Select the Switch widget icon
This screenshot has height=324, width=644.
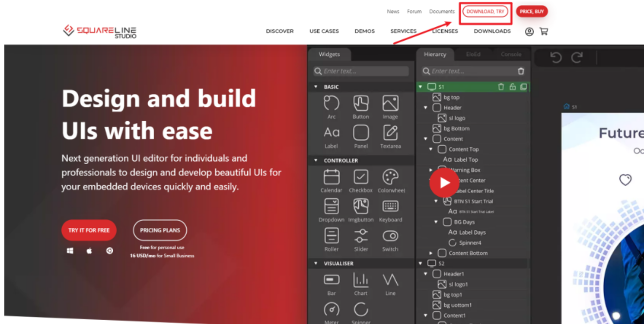click(x=390, y=236)
